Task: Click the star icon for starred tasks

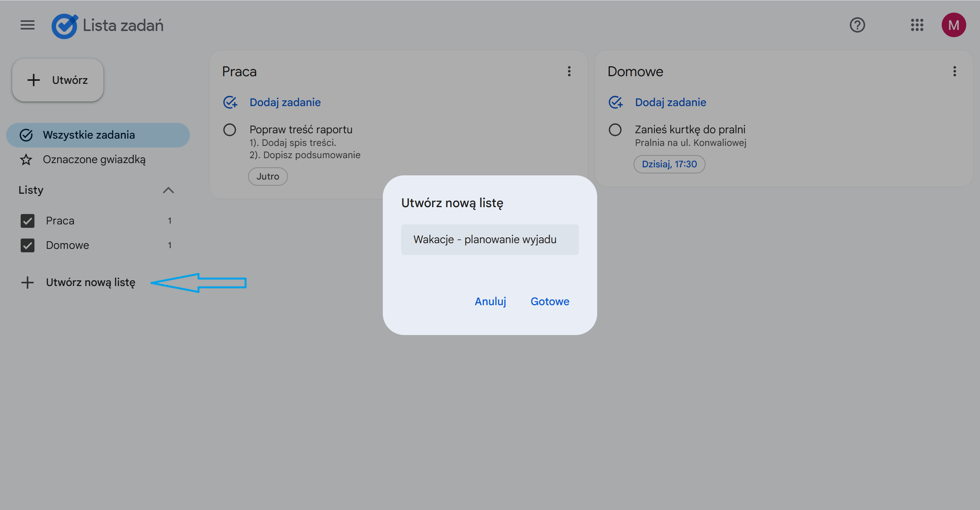Action: coord(26,160)
